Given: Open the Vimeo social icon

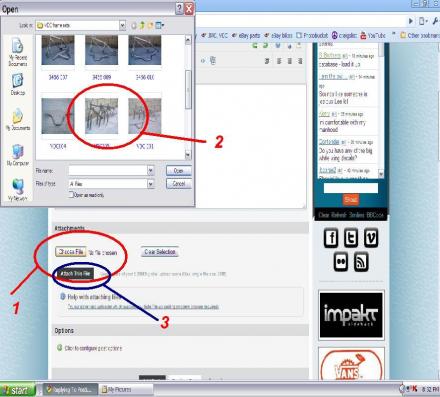Looking at the screenshot, I should tap(371, 238).
